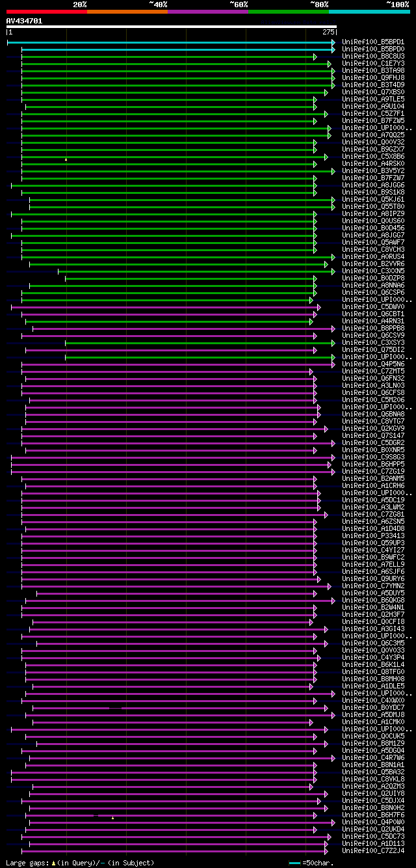
Task: Click the UniRef100_A9U104 entry
Action: coord(373,107)
